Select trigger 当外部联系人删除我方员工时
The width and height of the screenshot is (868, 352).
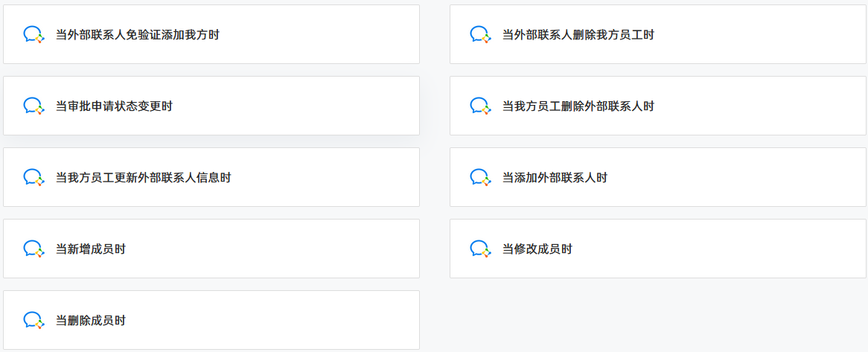(657, 34)
